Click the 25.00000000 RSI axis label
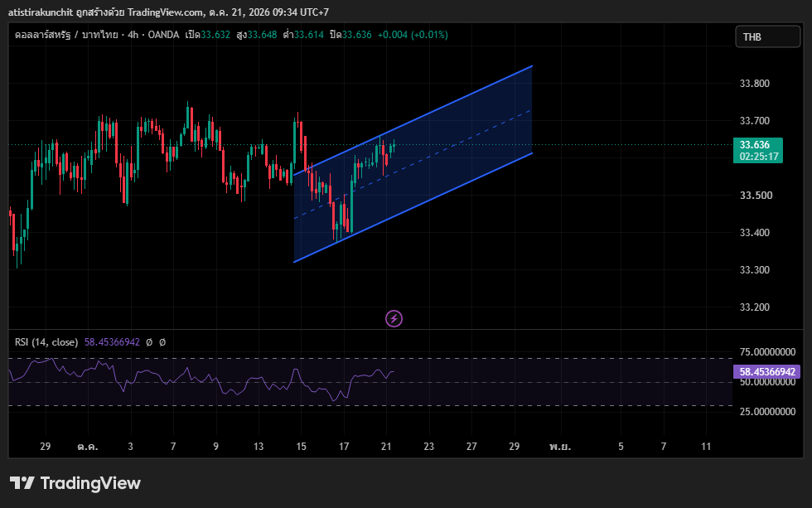 click(767, 412)
